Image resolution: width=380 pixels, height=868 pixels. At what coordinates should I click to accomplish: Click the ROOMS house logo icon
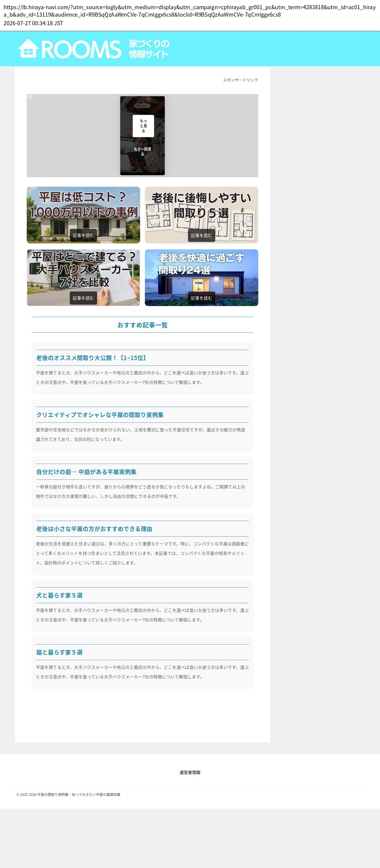point(28,48)
